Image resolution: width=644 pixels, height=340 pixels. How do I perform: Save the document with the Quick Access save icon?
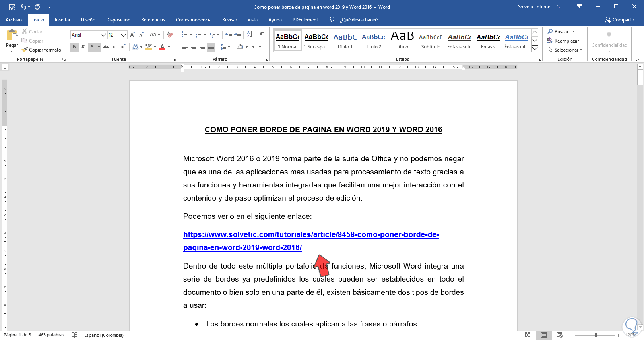tap(12, 7)
